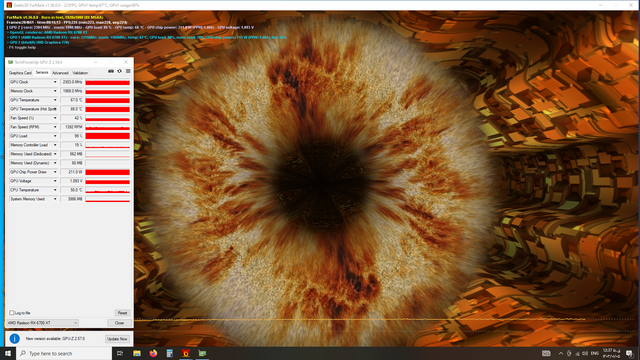
Task: Open the Validation tab
Action: point(80,73)
